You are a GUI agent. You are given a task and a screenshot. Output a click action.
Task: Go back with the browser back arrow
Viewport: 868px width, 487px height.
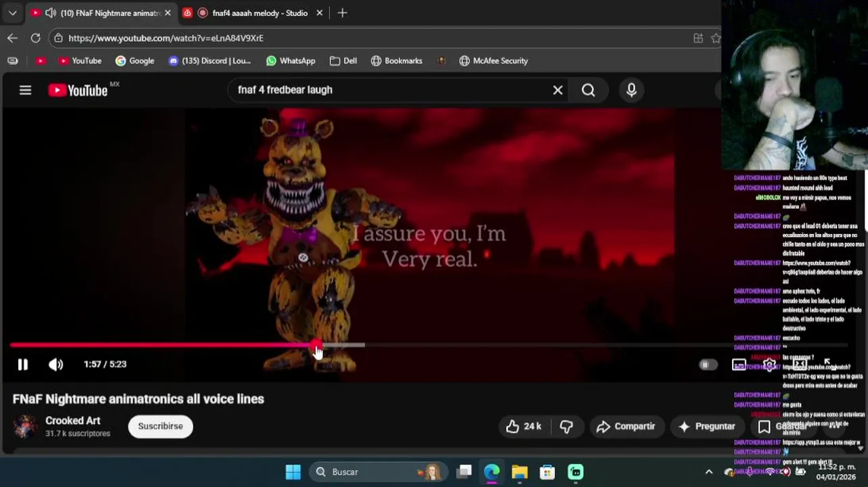click(12, 38)
